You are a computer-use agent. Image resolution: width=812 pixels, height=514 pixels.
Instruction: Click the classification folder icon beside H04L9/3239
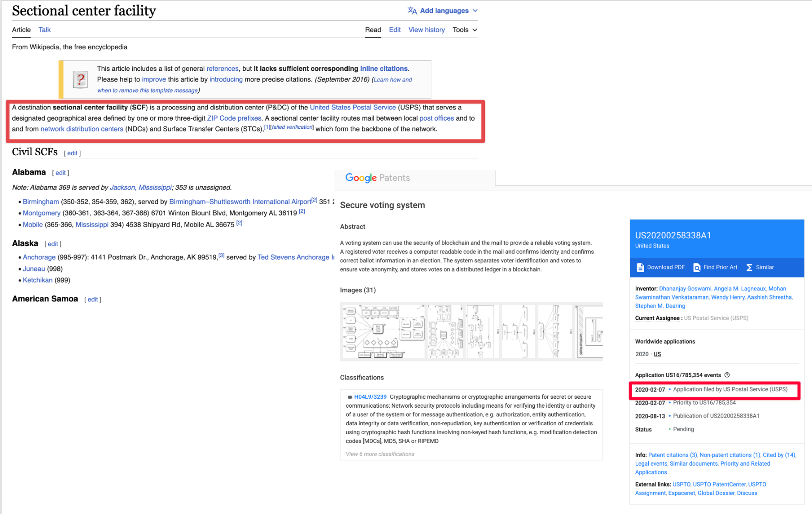click(x=350, y=397)
